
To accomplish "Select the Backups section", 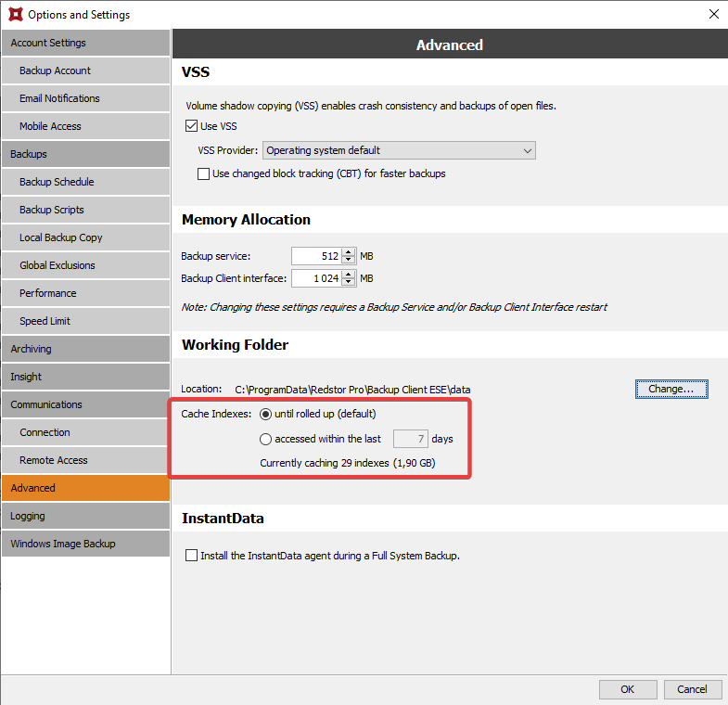I will 86,154.
